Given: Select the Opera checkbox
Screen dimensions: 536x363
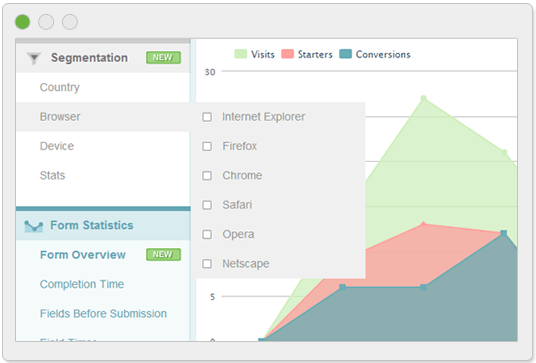Looking at the screenshot, I should (207, 234).
